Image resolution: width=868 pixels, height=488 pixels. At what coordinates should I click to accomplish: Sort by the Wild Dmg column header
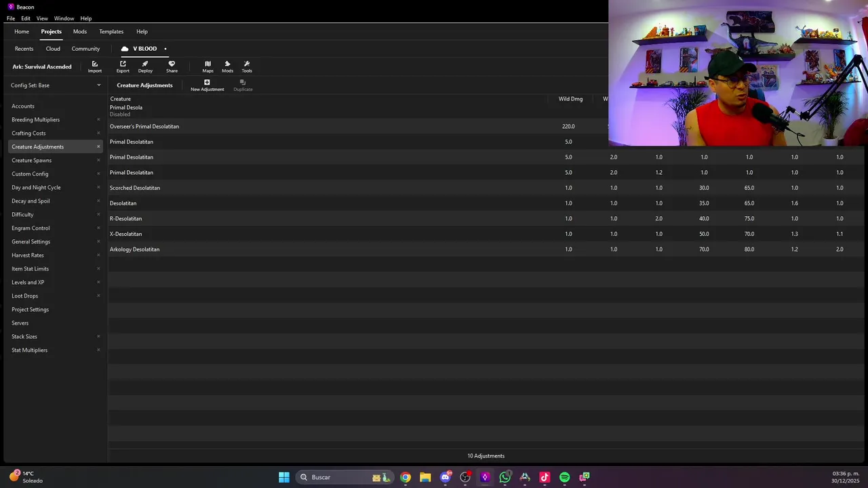570,99
